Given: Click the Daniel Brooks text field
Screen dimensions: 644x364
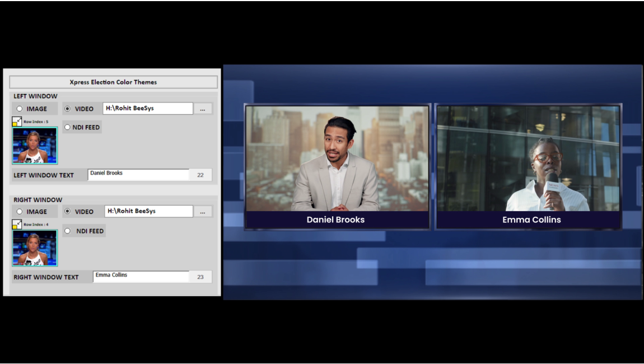Looking at the screenshot, I should pyautogui.click(x=138, y=175).
